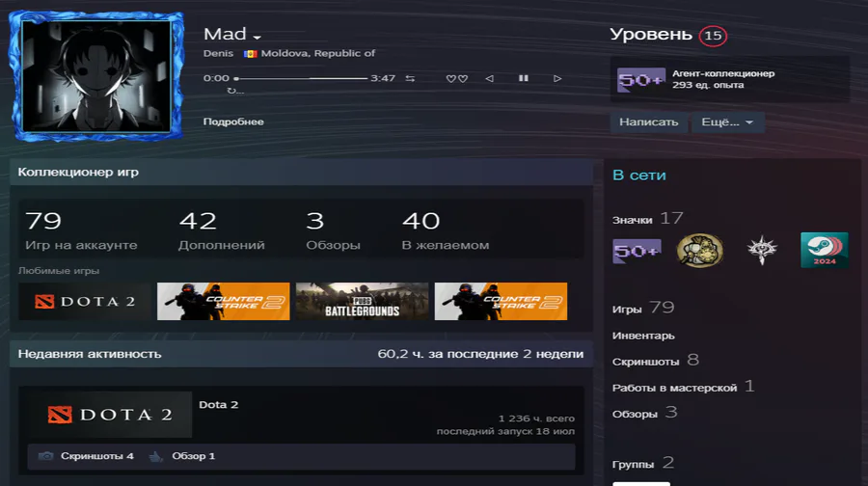Click the 60,2 ч. playtime text

tap(480, 354)
